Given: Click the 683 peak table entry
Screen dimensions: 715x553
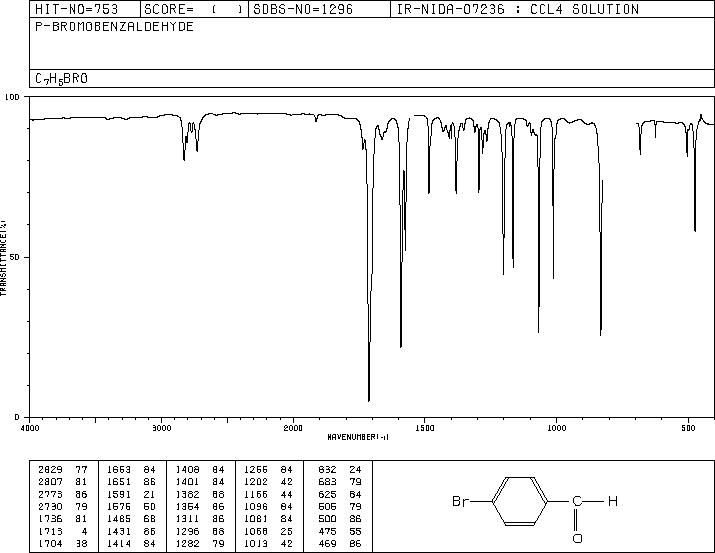Looking at the screenshot, I should pyautogui.click(x=340, y=482).
